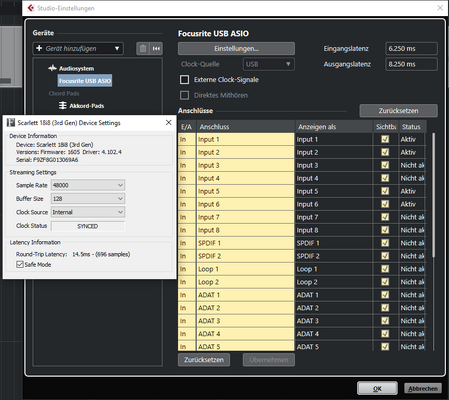Click the plus icon in Gerät hinzufügen
The width and height of the screenshot is (449, 400).
39,48
